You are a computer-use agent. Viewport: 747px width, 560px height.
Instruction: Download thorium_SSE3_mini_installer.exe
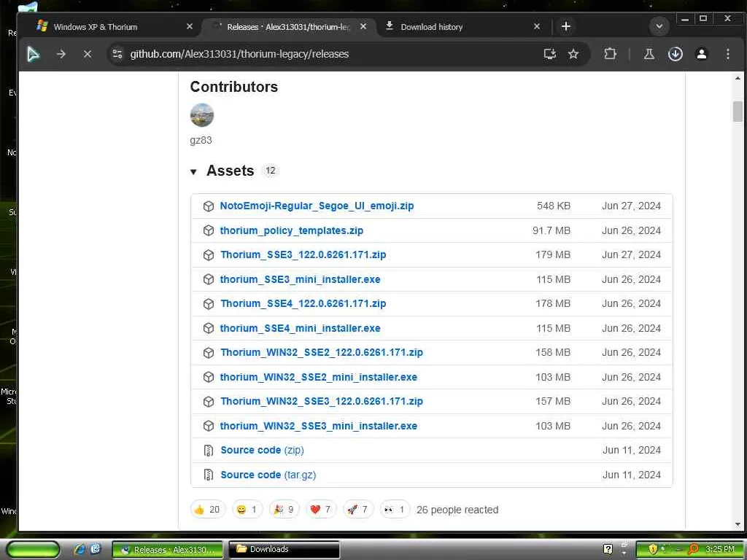(300, 280)
